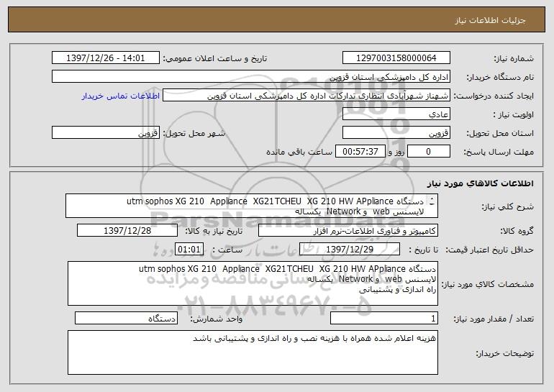Select the quantity field showing 1
This screenshot has height=392, width=554.
tap(384, 319)
